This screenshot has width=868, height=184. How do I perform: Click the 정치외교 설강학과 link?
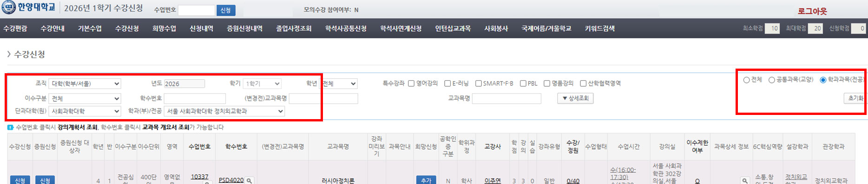(x=796, y=177)
